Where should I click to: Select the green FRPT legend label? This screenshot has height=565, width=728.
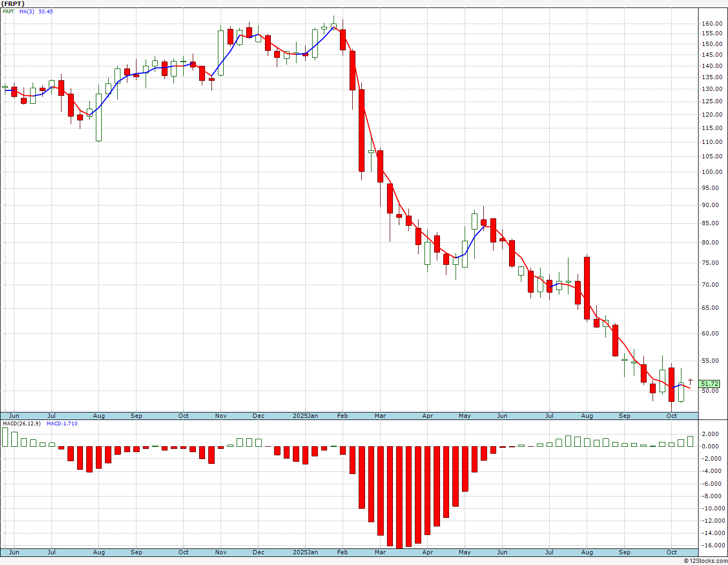[9, 11]
